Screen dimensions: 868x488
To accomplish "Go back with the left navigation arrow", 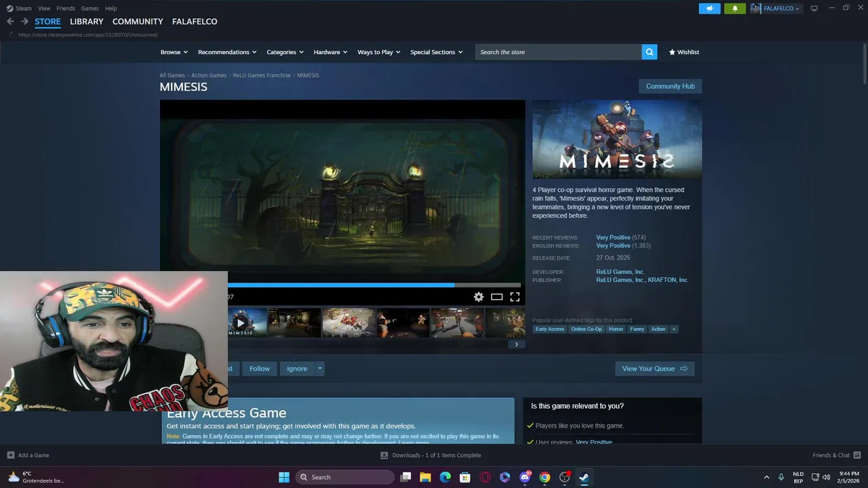I will 10,22.
